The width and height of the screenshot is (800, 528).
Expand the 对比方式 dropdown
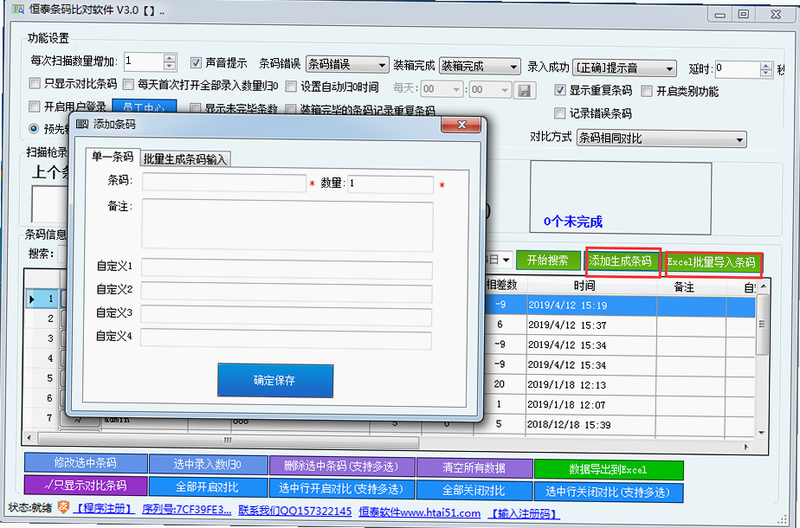pyautogui.click(x=661, y=138)
